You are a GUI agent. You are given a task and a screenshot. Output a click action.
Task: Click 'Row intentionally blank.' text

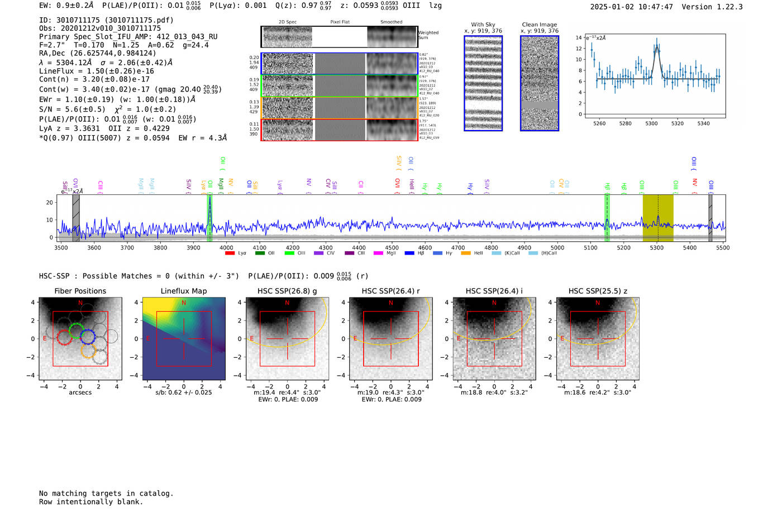pos(91,502)
